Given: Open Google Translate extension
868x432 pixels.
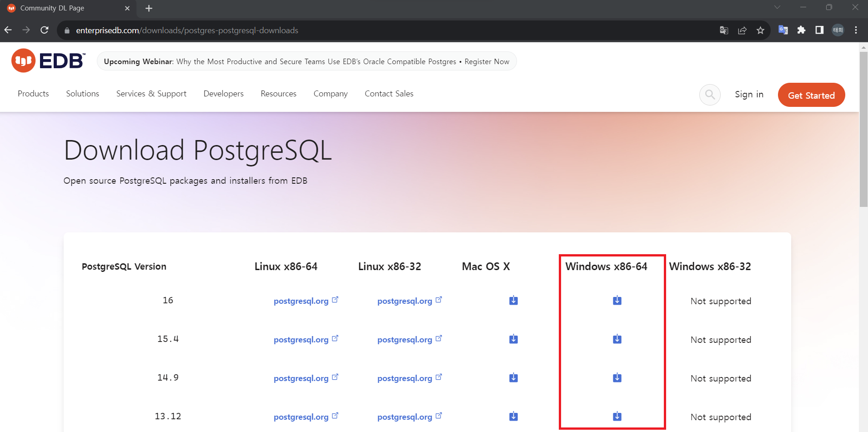Looking at the screenshot, I should [783, 30].
